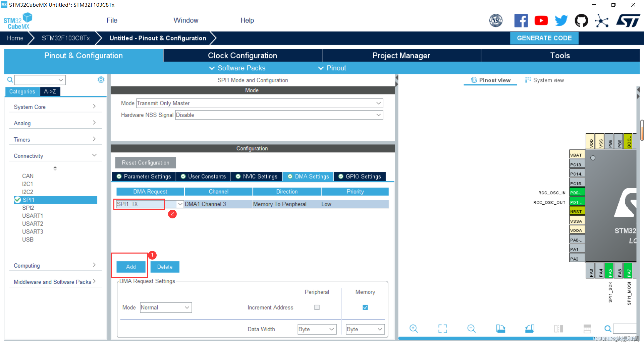The width and height of the screenshot is (644, 345).
Task: Open the DMA Request SPI1_TX dropdown
Action: point(180,204)
